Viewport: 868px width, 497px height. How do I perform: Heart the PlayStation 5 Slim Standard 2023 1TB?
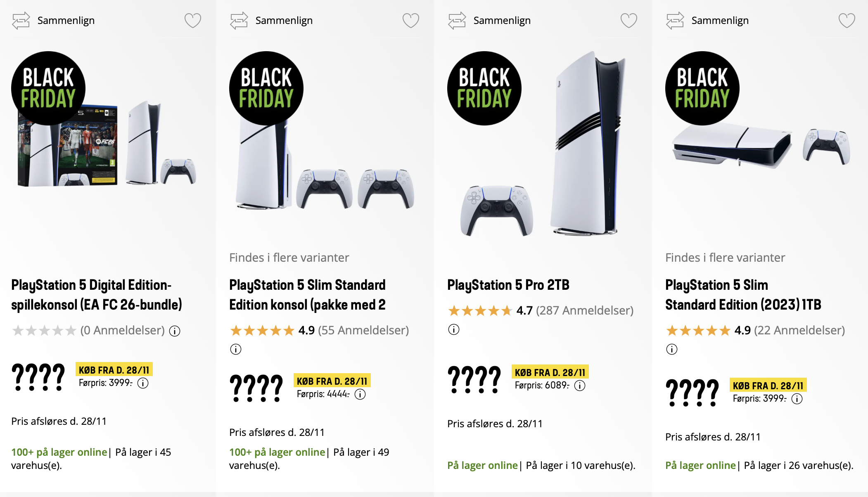[x=847, y=20]
